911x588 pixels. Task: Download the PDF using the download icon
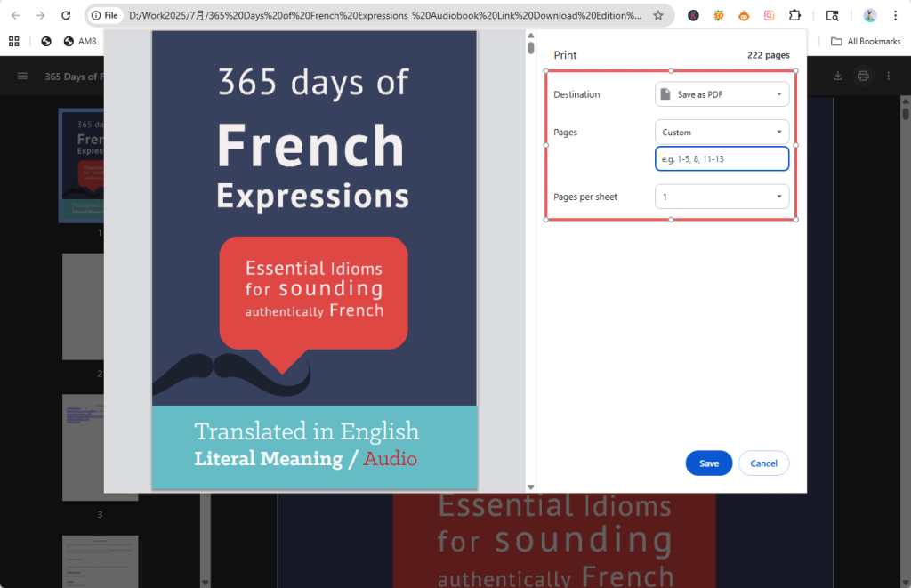[837, 76]
